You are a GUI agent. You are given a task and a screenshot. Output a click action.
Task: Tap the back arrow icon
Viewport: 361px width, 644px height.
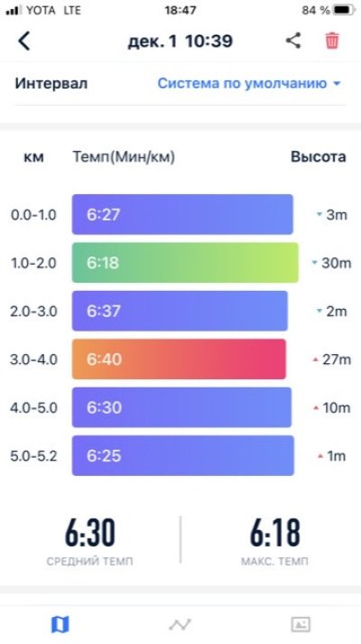(x=24, y=41)
